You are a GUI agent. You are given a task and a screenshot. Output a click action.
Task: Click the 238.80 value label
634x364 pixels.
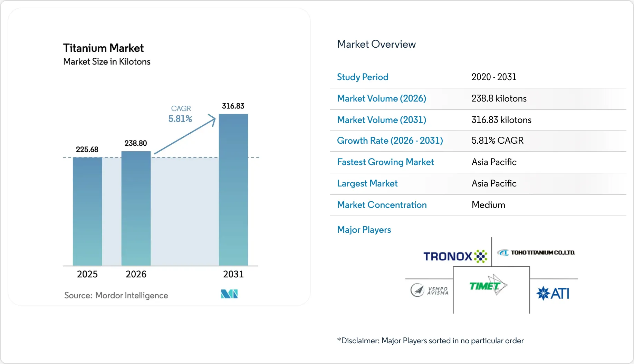pyautogui.click(x=136, y=143)
